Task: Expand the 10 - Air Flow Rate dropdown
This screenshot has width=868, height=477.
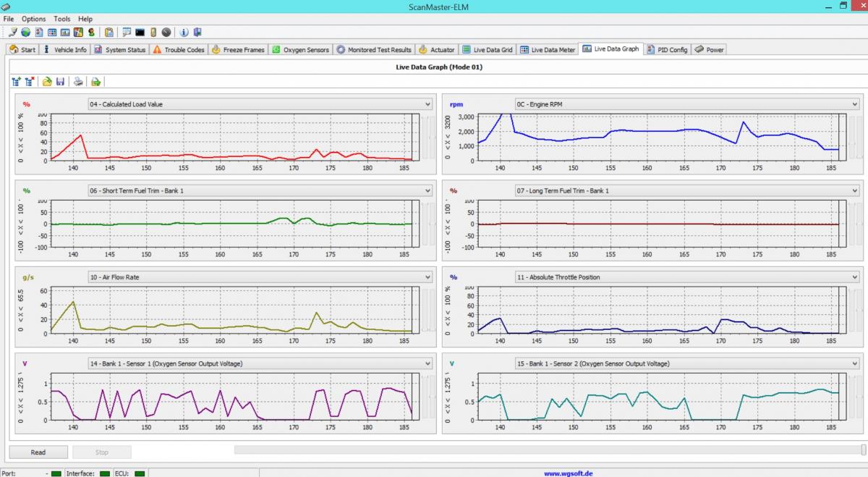Action: coord(427,277)
